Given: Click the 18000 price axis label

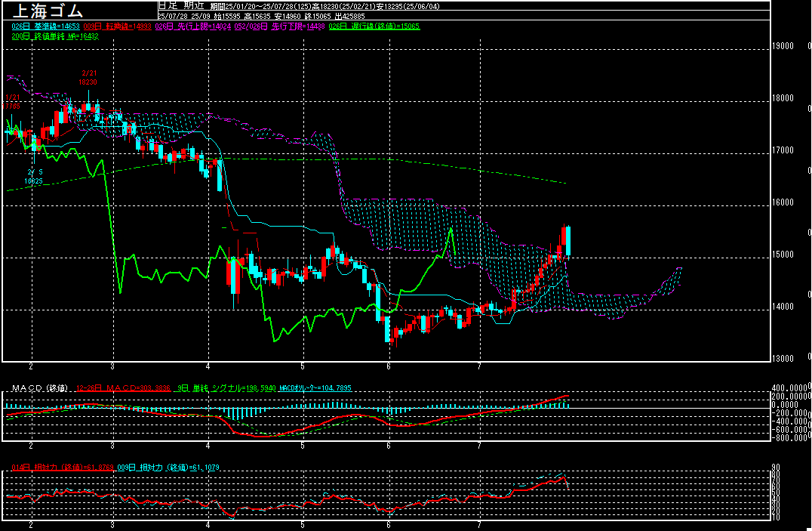Looking at the screenshot, I should pos(783,98).
